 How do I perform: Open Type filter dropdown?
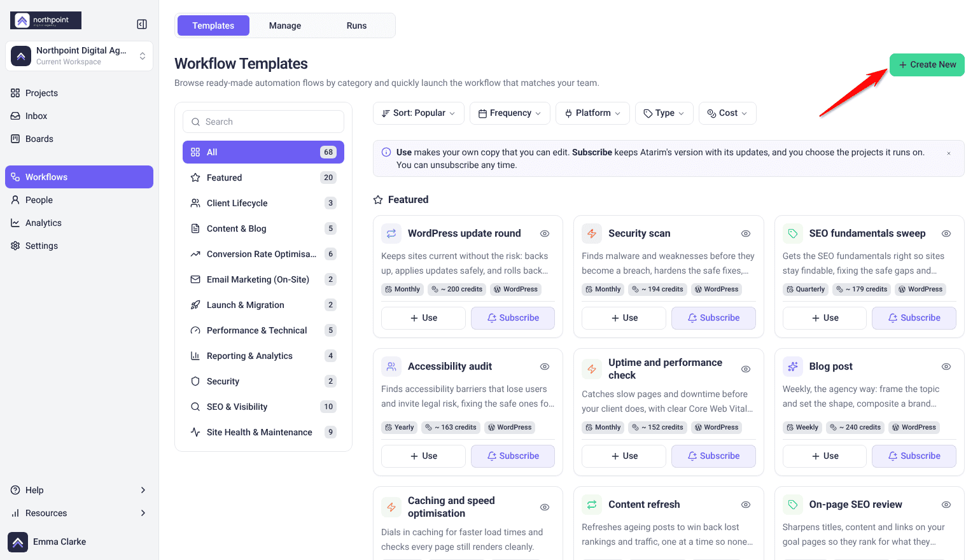[x=664, y=113]
